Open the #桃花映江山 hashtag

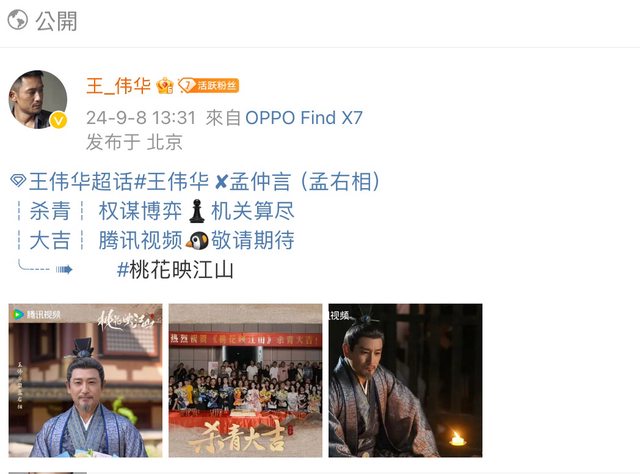pos(175,270)
